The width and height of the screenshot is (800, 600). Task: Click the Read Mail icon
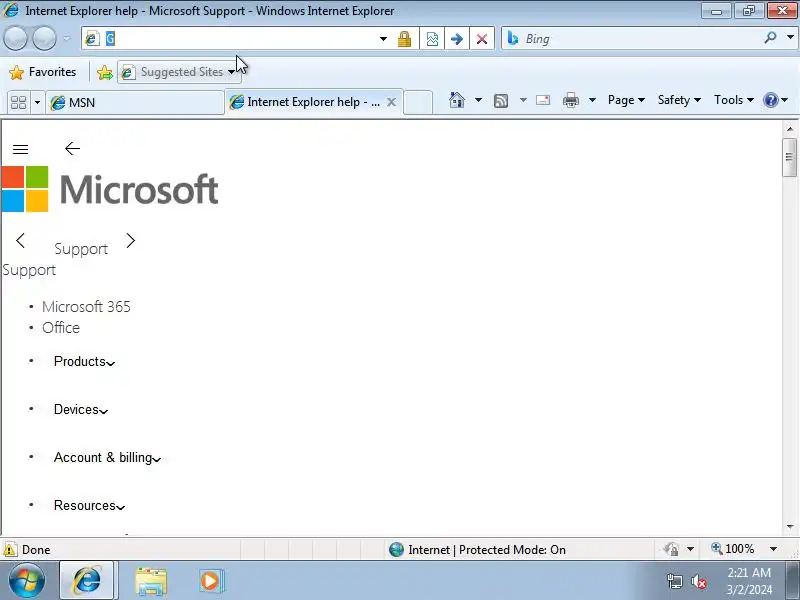543,100
